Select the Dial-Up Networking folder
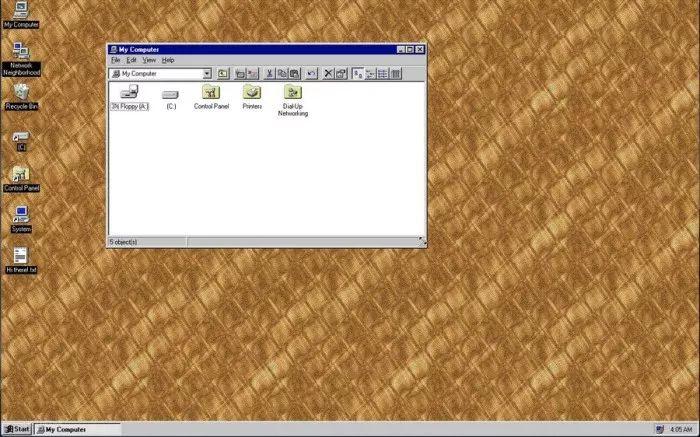Viewport: 700px width, 437px height. pyautogui.click(x=293, y=100)
